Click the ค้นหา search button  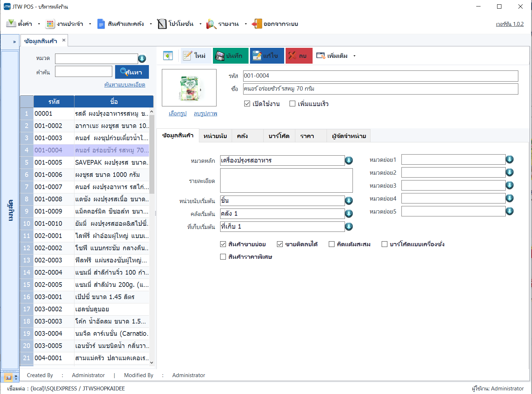tap(132, 72)
